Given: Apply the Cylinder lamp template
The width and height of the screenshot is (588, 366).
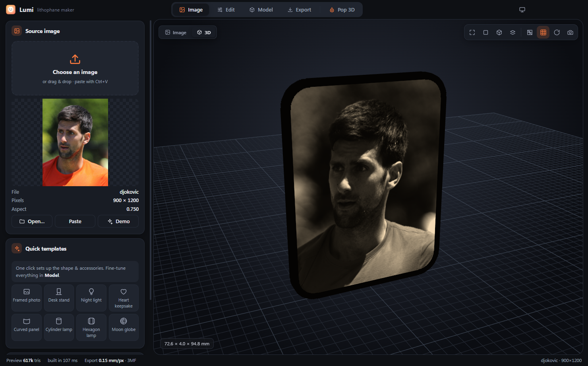Looking at the screenshot, I should (x=59, y=327).
